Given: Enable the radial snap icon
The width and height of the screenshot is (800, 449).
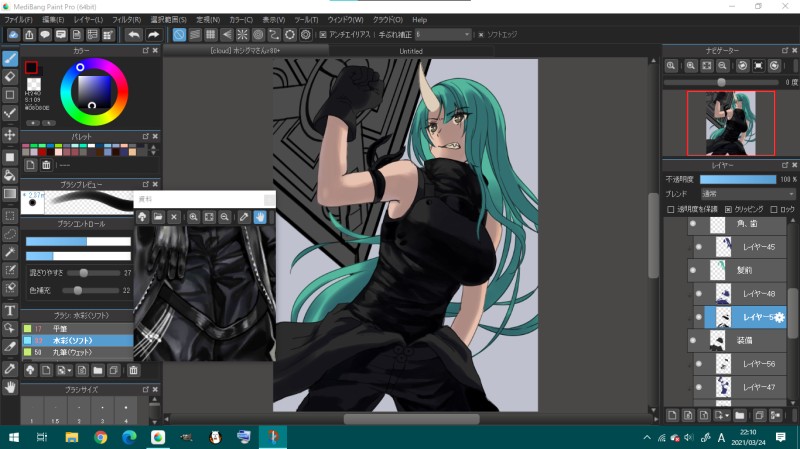Looking at the screenshot, I should click(242, 35).
